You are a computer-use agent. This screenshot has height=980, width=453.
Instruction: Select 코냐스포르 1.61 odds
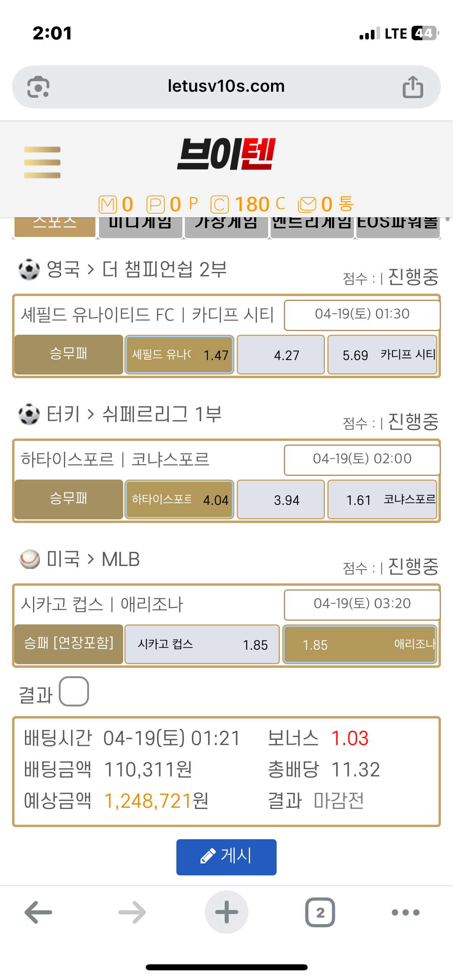pyautogui.click(x=383, y=500)
